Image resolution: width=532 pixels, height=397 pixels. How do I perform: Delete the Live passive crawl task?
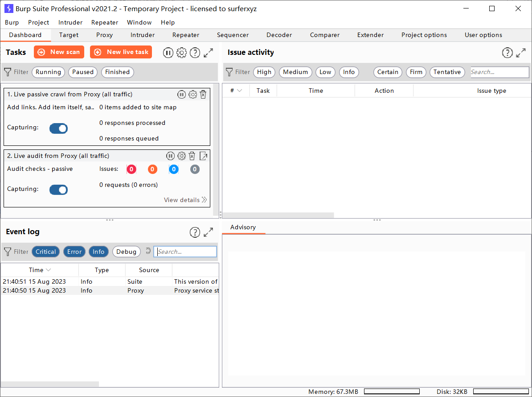pos(203,95)
